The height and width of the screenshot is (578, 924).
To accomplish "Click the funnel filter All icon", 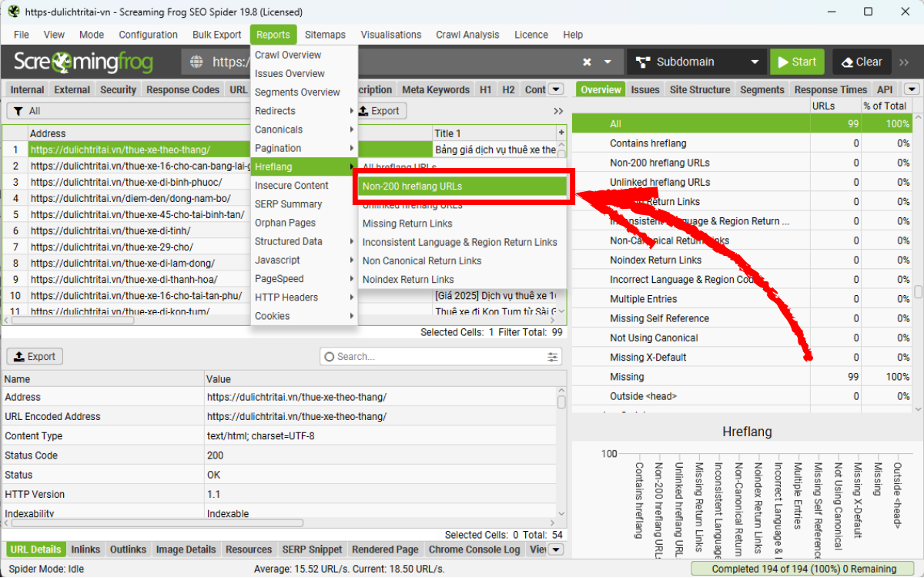I will (15, 111).
